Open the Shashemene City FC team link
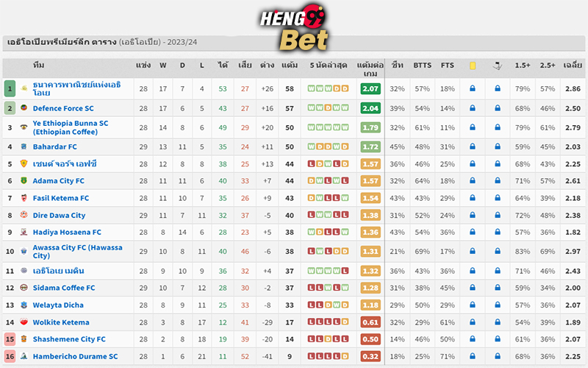The image size is (588, 368). coord(69,339)
